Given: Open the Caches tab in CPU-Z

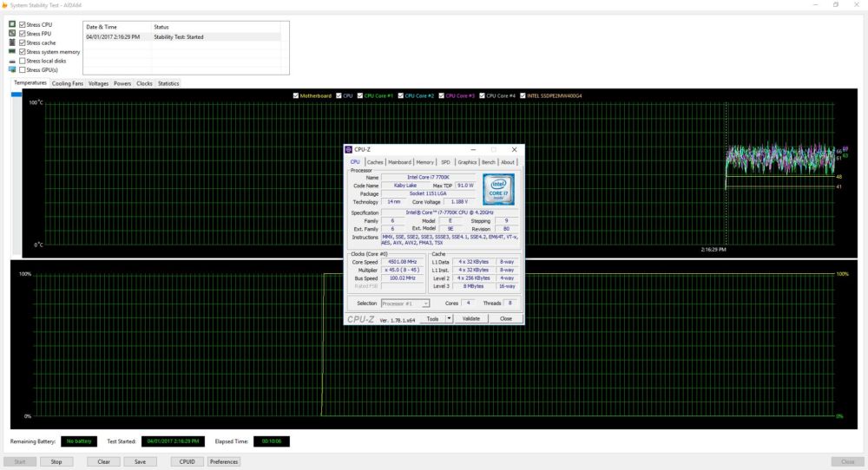Looking at the screenshot, I should pyautogui.click(x=375, y=162).
